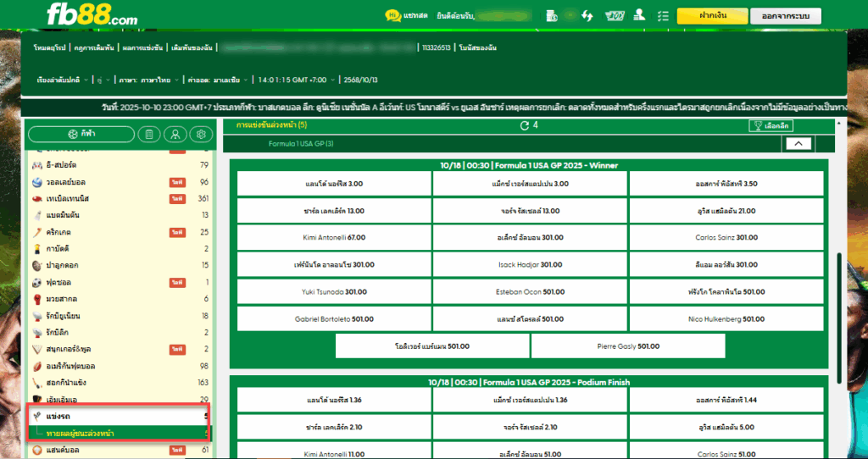Screen dimensions: 868x459
Task: Click the กีฬา sports button
Action: point(81,134)
